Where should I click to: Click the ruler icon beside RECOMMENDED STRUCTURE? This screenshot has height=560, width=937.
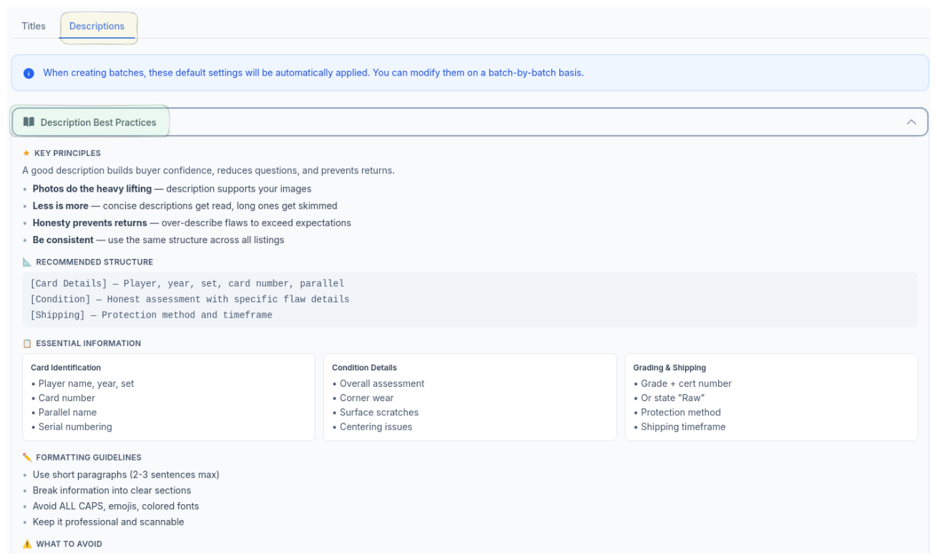(26, 262)
